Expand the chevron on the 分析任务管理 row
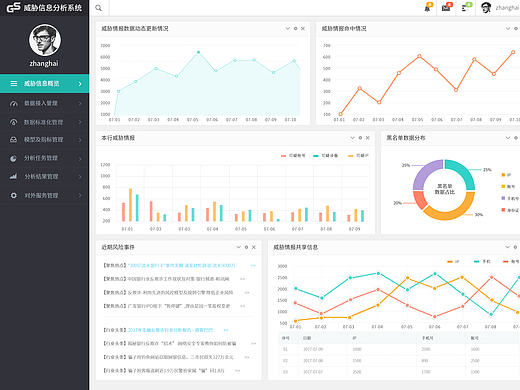Screen dimensions: 520x390 point(80,159)
